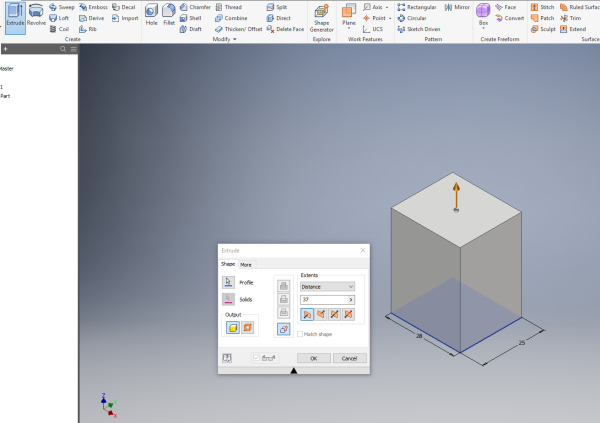Open the browser panel hamburger menu
600x423 pixels.
(73, 49)
